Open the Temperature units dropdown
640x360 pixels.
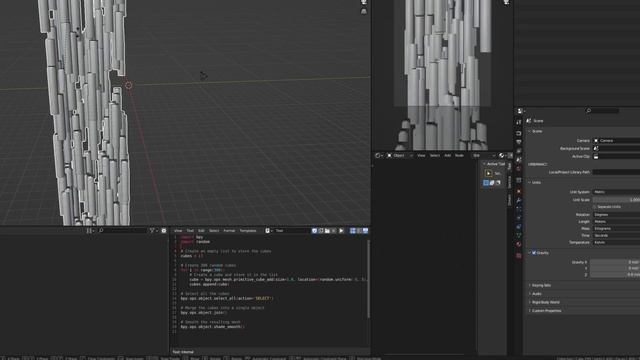[616, 242]
